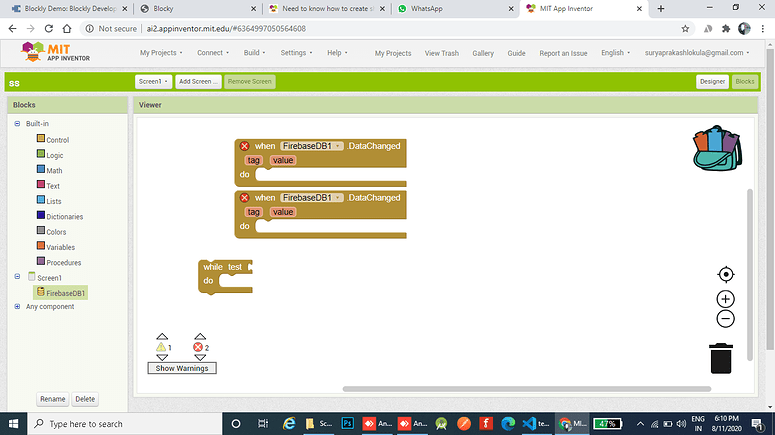
Task: Open the Connect menu
Action: click(213, 53)
